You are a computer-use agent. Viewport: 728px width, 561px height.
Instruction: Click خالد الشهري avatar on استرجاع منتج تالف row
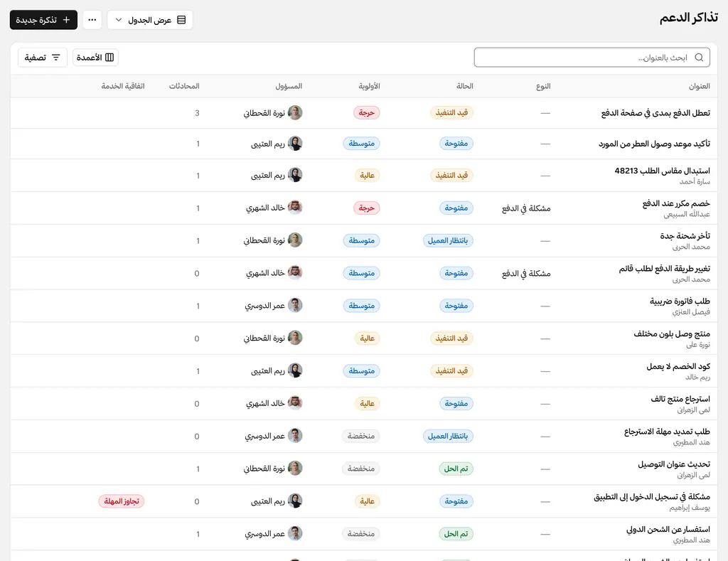click(x=295, y=403)
